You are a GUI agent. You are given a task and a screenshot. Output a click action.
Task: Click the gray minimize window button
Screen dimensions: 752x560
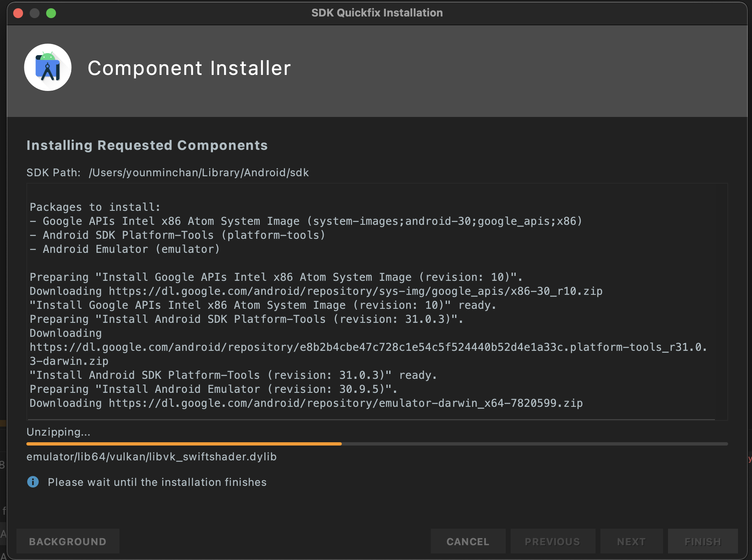35,13
